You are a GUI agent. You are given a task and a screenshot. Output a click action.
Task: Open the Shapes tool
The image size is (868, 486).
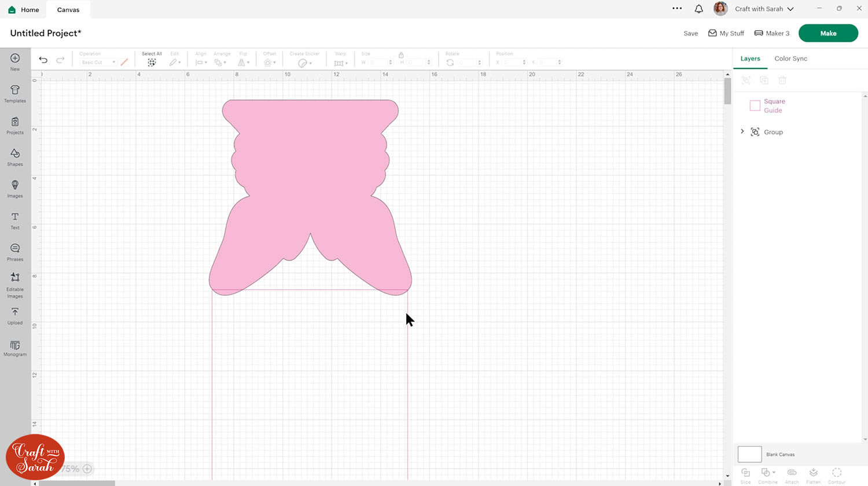coord(15,157)
